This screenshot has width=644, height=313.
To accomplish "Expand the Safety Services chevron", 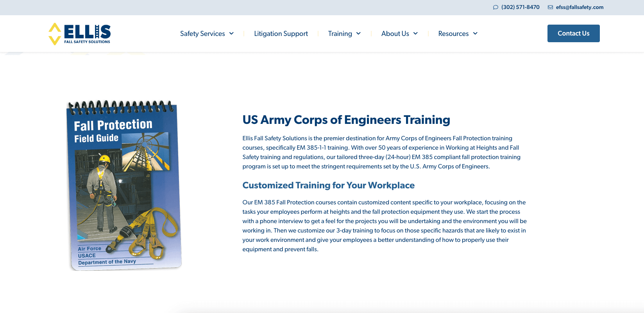I will pos(231,34).
